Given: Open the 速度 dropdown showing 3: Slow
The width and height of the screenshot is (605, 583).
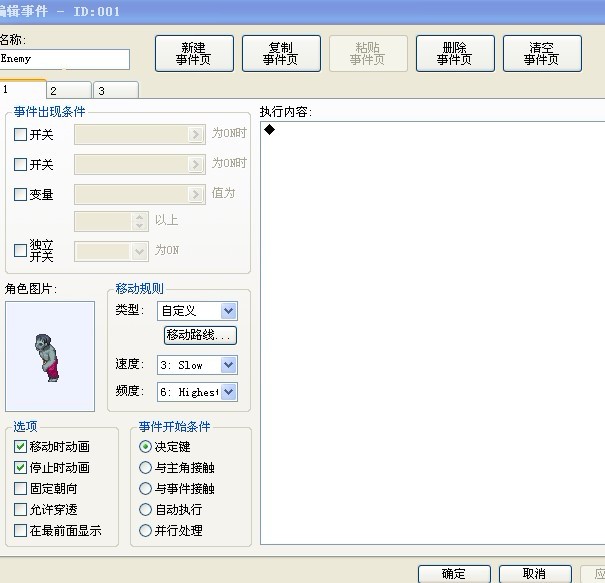Looking at the screenshot, I should point(197,365).
